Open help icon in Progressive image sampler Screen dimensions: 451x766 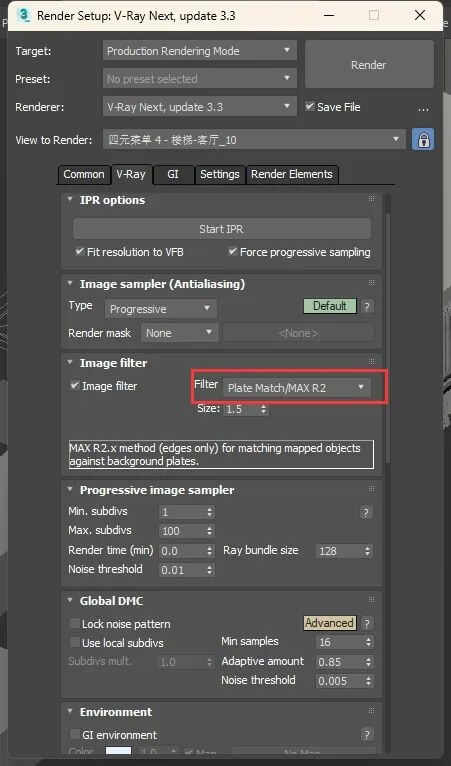(365, 512)
